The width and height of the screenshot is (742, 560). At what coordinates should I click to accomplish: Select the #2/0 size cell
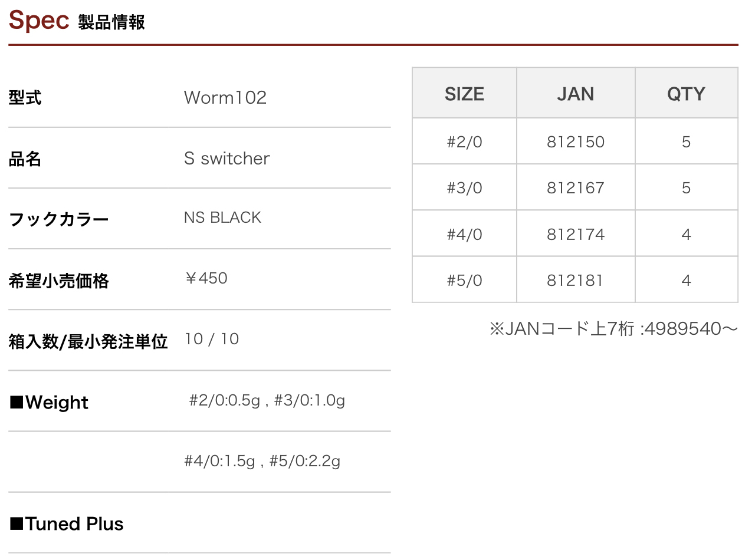point(464,142)
